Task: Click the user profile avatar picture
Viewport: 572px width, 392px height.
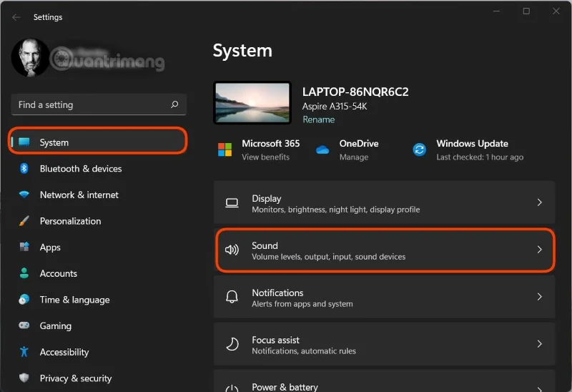Action: 31,58
